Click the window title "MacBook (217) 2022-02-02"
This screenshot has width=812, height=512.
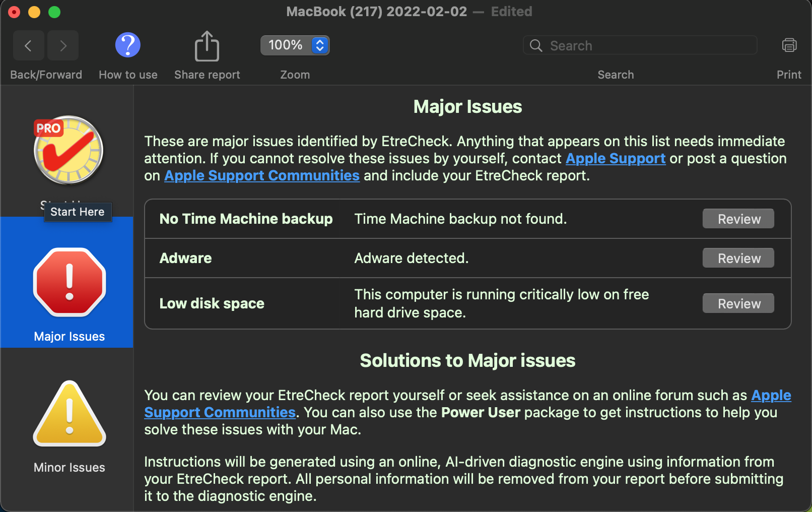pyautogui.click(x=376, y=12)
